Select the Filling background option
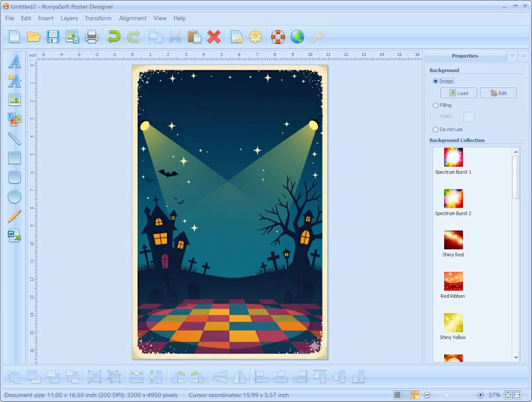The height and width of the screenshot is (402, 532). point(436,105)
